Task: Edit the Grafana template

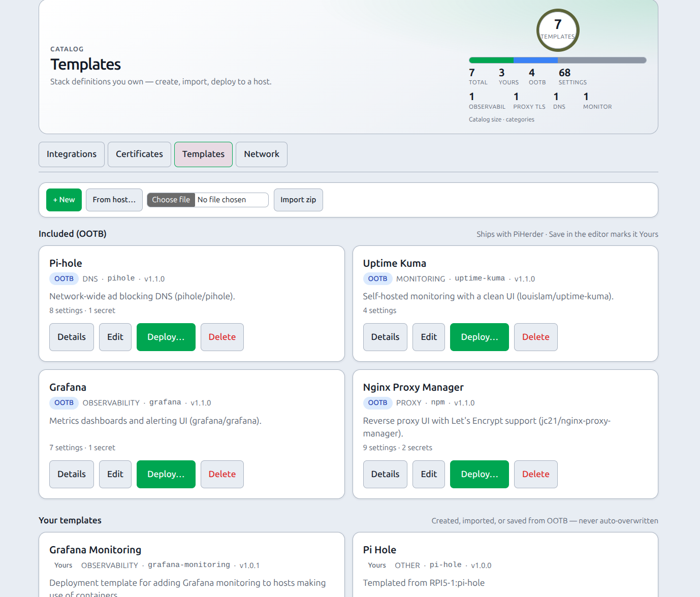Action: (x=115, y=474)
